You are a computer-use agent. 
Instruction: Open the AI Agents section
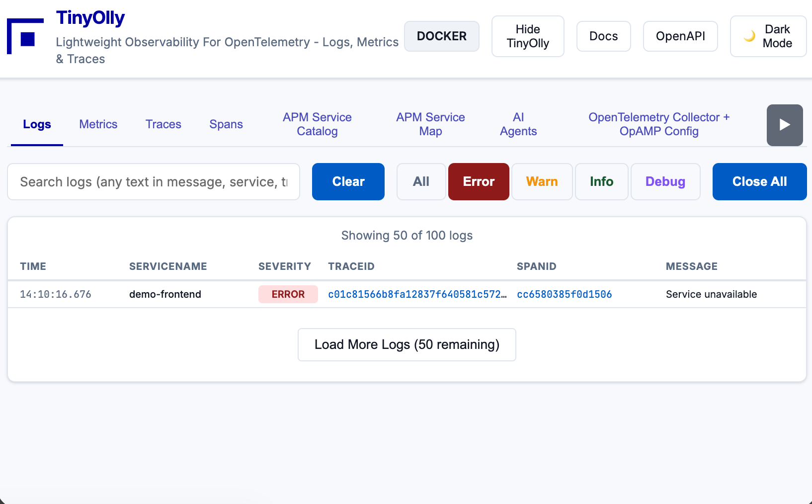(x=518, y=124)
